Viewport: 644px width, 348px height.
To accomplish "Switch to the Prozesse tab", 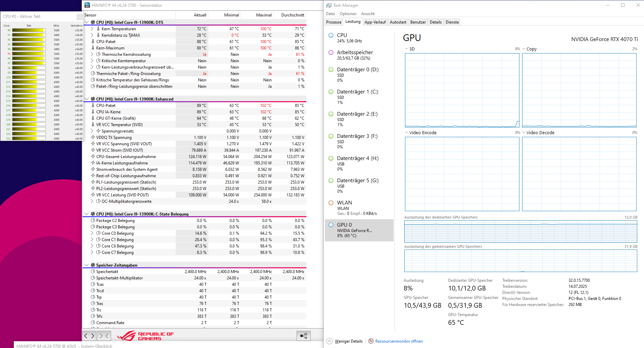I will tap(334, 22).
